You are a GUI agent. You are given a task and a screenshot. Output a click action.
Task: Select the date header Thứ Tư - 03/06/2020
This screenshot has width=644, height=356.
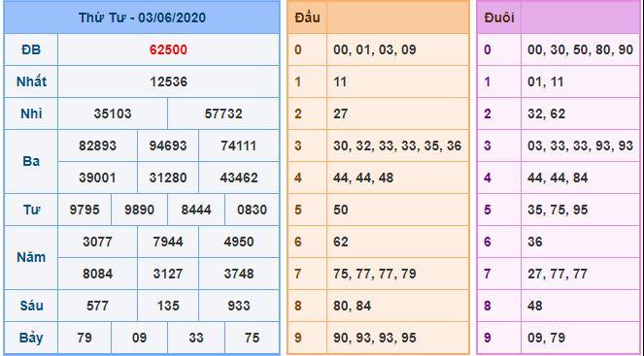(x=142, y=17)
